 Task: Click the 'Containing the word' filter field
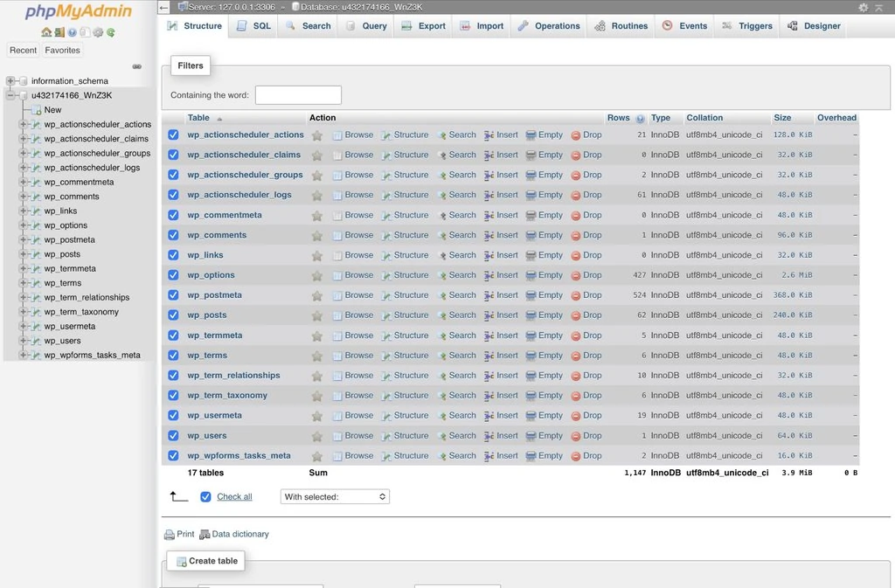[297, 94]
